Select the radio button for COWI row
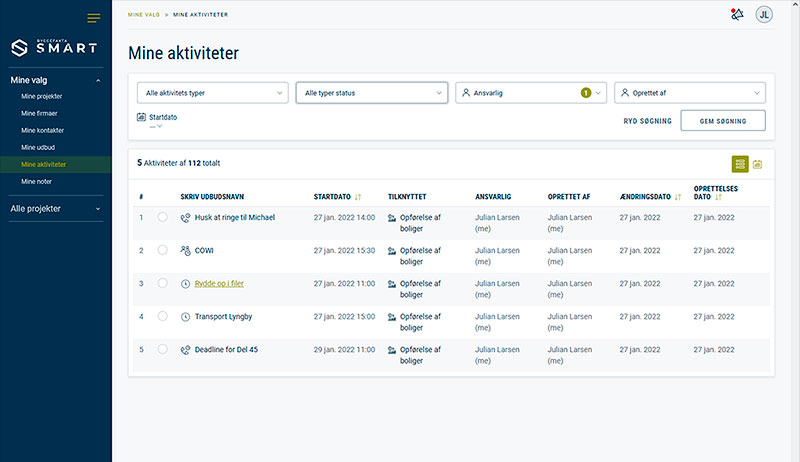The height and width of the screenshot is (462, 800). pos(163,250)
